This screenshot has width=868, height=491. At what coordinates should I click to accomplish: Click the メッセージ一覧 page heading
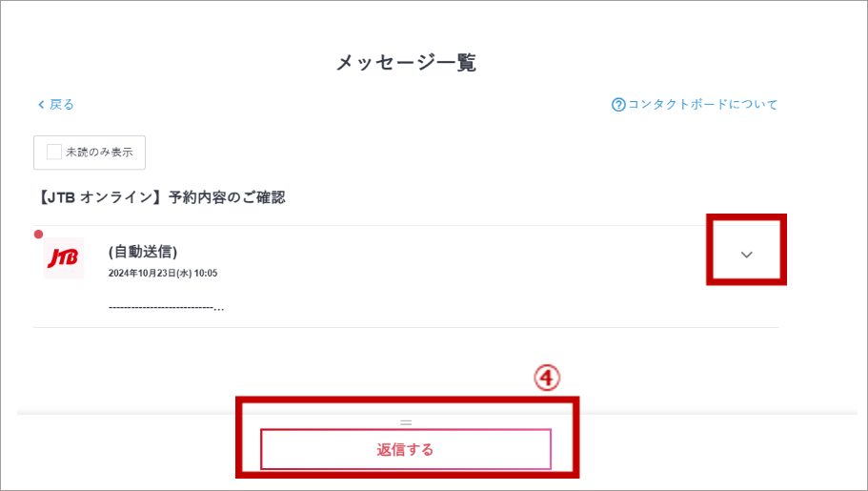pos(406,63)
